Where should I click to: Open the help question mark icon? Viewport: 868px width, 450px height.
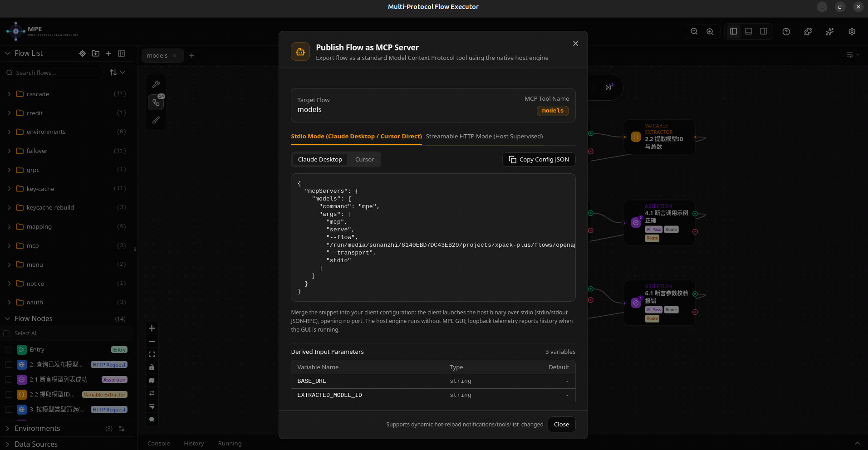(786, 32)
